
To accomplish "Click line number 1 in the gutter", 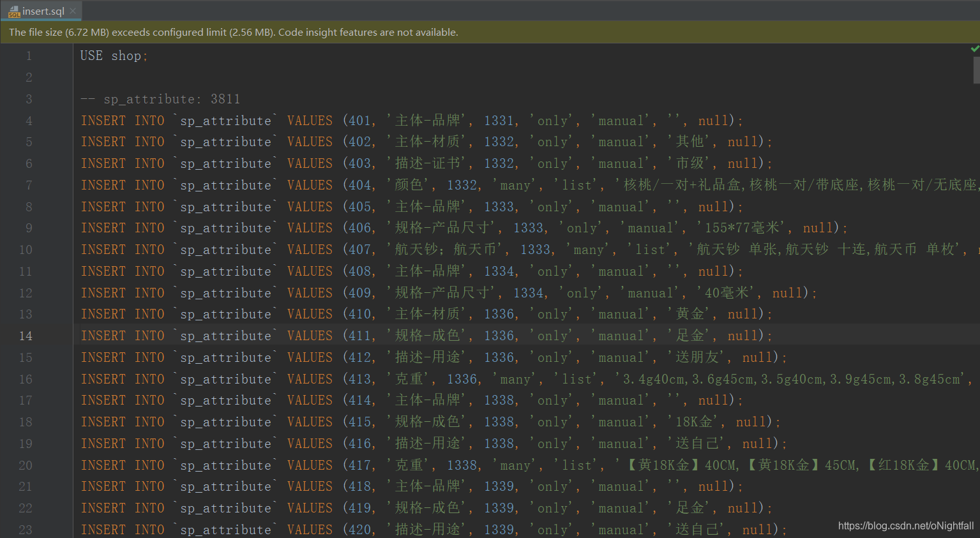I will 29,56.
